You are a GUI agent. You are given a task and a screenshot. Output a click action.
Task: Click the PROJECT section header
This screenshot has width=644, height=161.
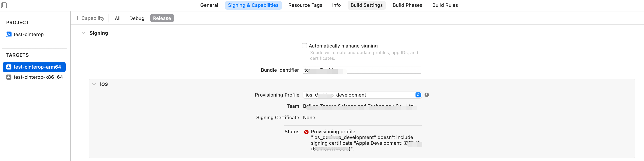click(17, 23)
